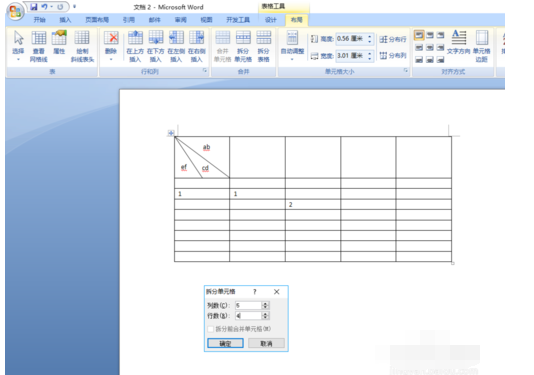This screenshot has height=375, width=534.
Task: Select align top left option
Action: pos(419,35)
